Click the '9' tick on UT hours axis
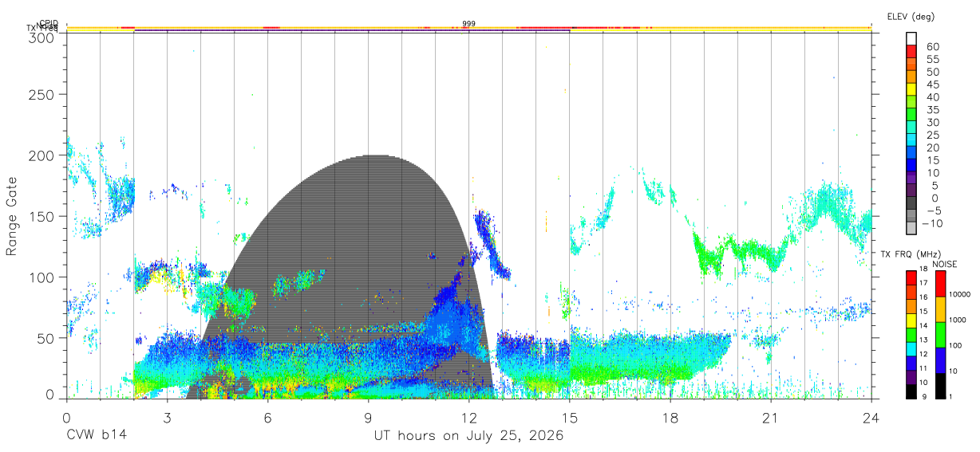980x452 pixels. point(368,417)
